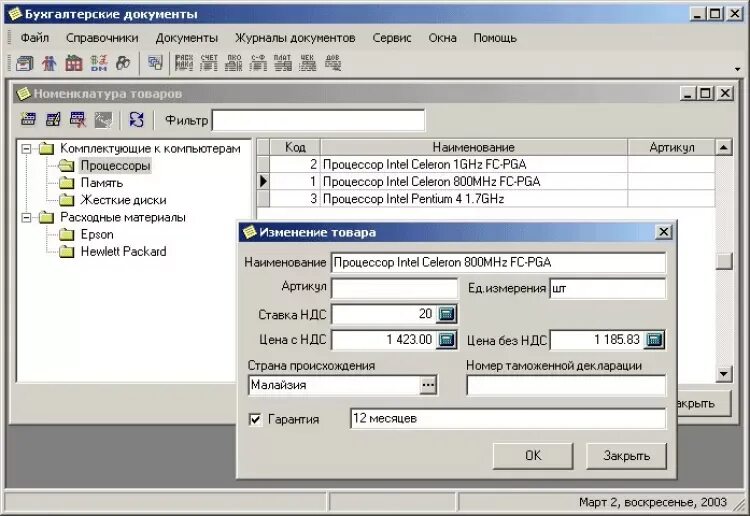750x516 pixels.
Task: Click the refresh arrows icon in Номенклатура
Action: (x=136, y=120)
